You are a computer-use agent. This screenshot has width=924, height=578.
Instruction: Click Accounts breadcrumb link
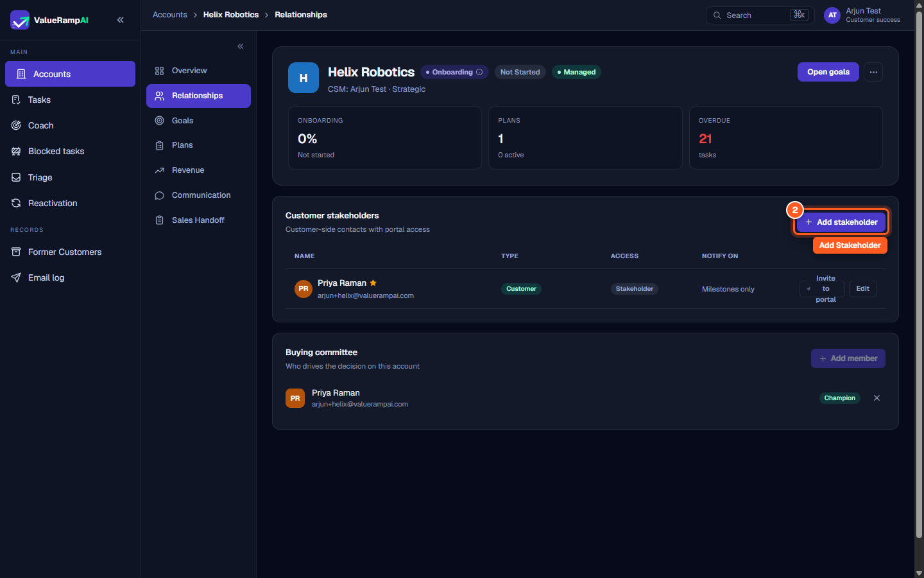pos(170,15)
